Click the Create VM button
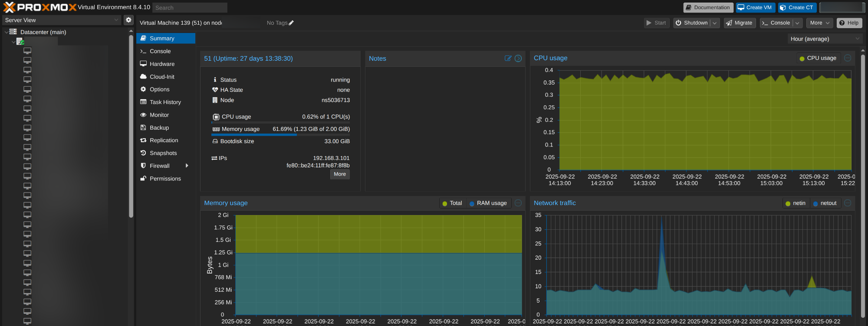 pyautogui.click(x=755, y=8)
